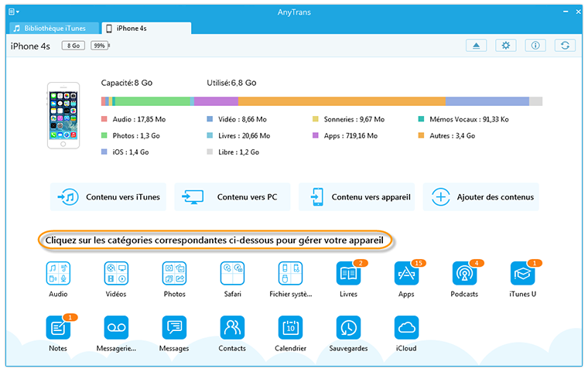Click Contenu vers iTunes button
Image resolution: width=588 pixels, height=372 pixels.
click(108, 197)
